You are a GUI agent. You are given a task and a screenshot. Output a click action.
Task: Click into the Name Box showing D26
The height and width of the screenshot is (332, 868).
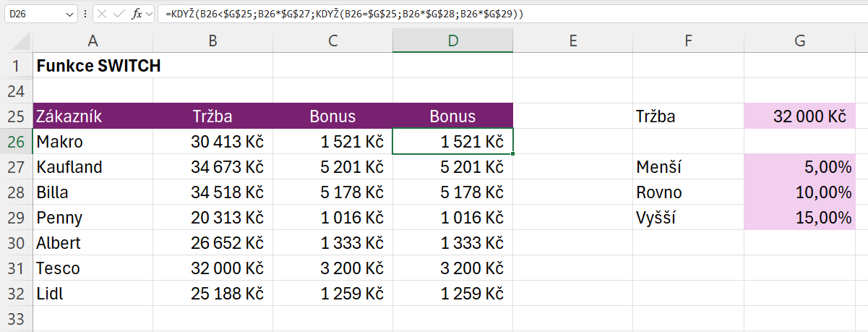tap(35, 14)
